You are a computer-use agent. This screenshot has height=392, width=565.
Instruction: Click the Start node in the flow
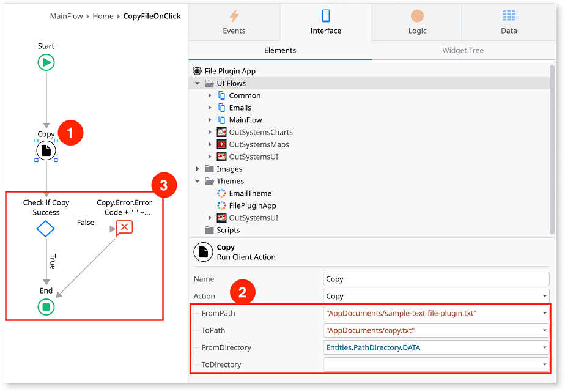tap(46, 62)
